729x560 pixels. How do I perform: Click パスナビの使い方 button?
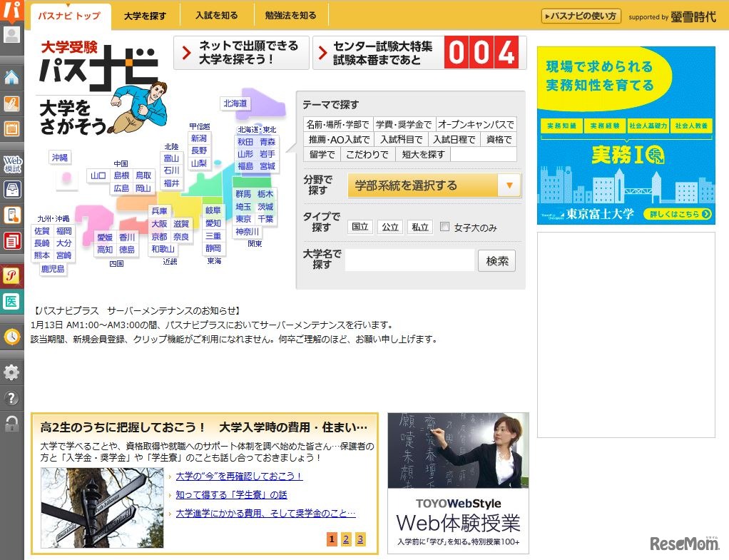click(581, 16)
